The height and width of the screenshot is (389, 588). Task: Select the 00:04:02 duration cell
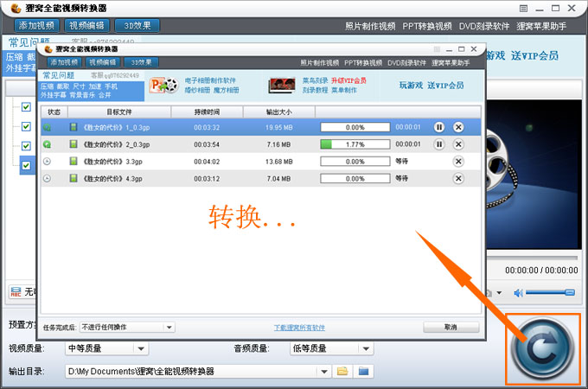[x=207, y=162]
